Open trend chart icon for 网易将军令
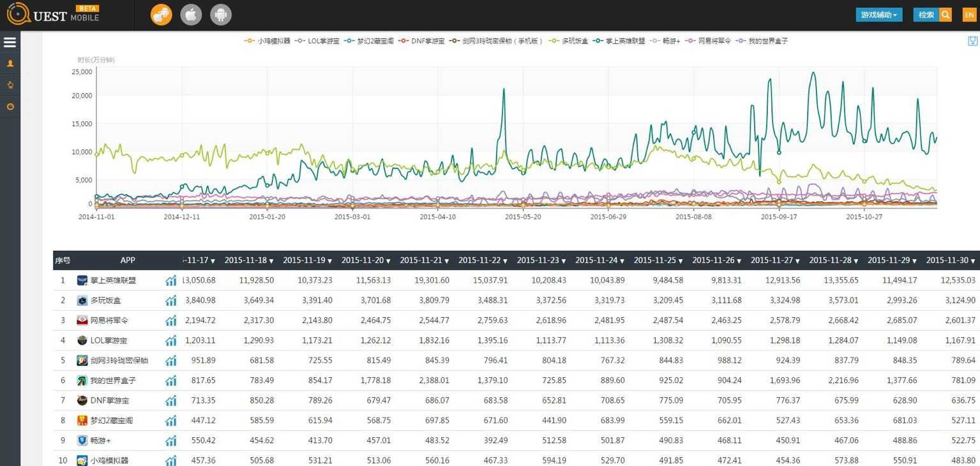 tap(170, 320)
